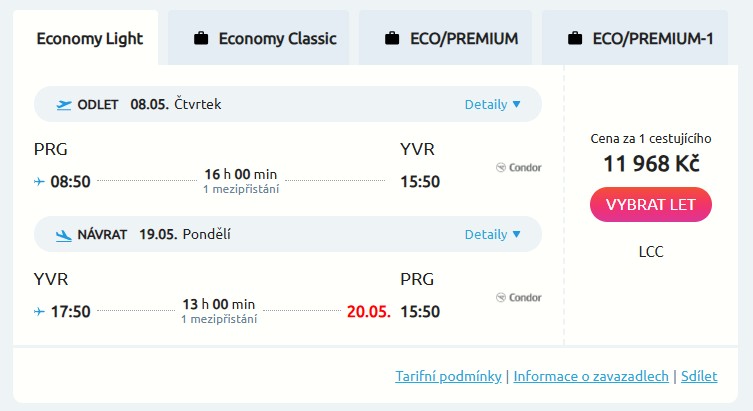Click the suitcase icon on ECO/PREMIUM tab

392,39
